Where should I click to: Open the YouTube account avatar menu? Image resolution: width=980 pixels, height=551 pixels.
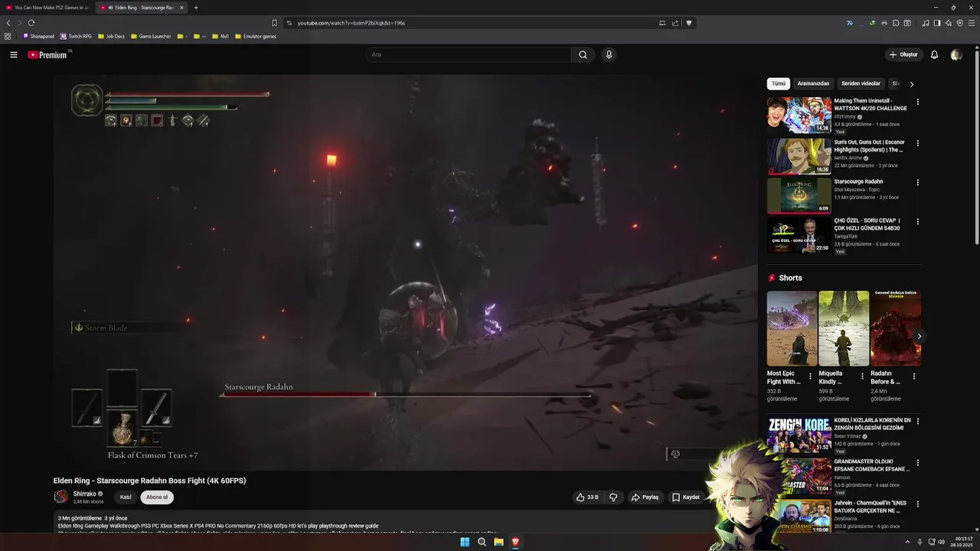click(x=955, y=55)
